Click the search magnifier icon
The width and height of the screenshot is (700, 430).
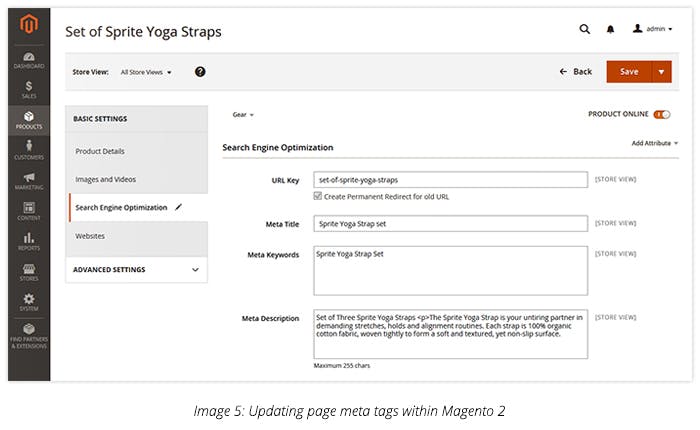[584, 29]
